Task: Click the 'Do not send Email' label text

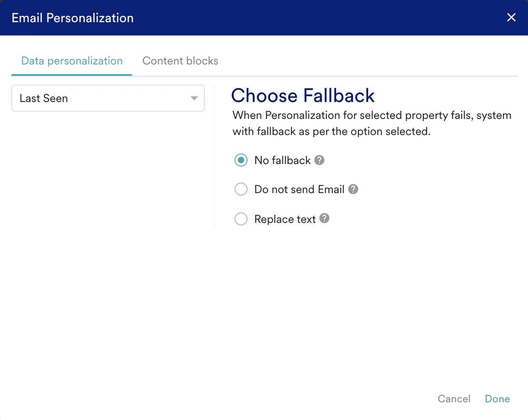Action: [299, 189]
